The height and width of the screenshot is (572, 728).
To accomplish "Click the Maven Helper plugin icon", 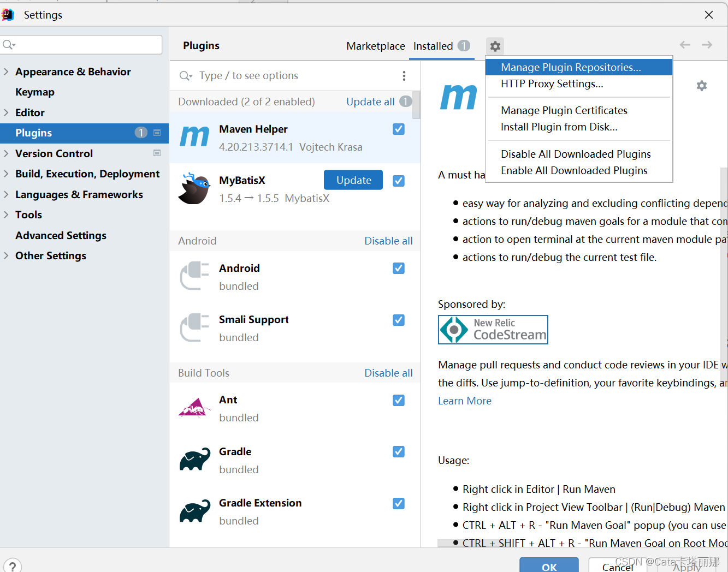I will click(194, 136).
